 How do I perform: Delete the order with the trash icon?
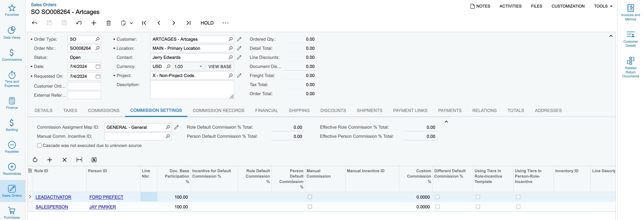pyautogui.click(x=109, y=23)
